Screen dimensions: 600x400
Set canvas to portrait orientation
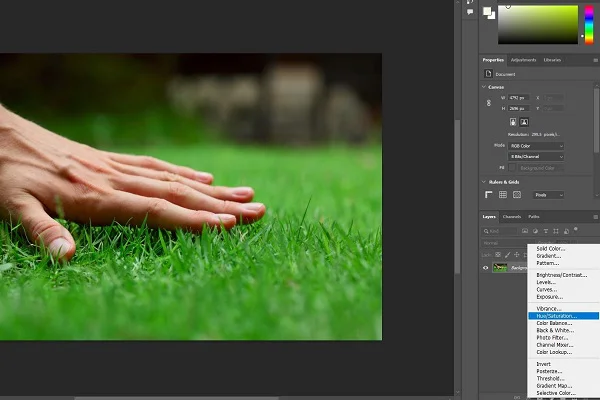pyautogui.click(x=513, y=122)
